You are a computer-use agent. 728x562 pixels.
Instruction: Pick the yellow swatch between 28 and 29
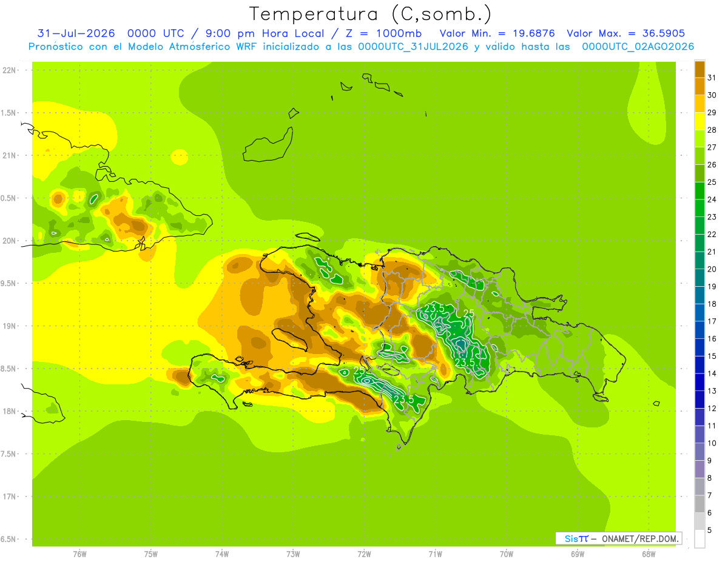pos(699,121)
